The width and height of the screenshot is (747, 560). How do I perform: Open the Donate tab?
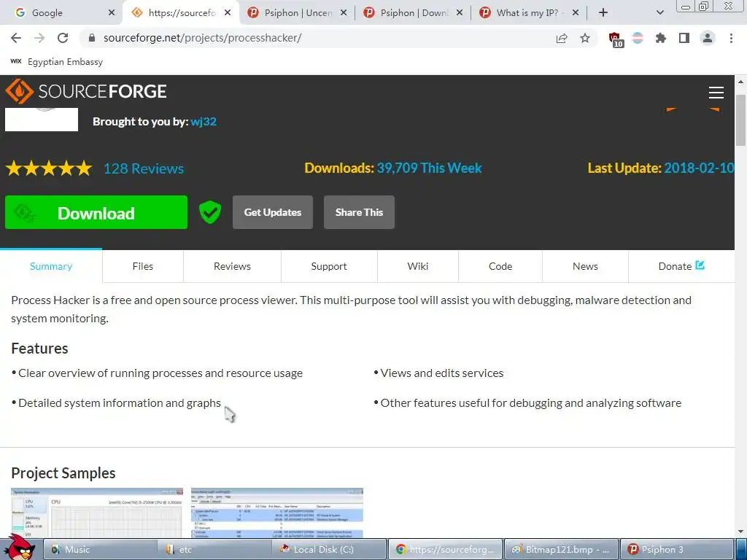pos(681,266)
